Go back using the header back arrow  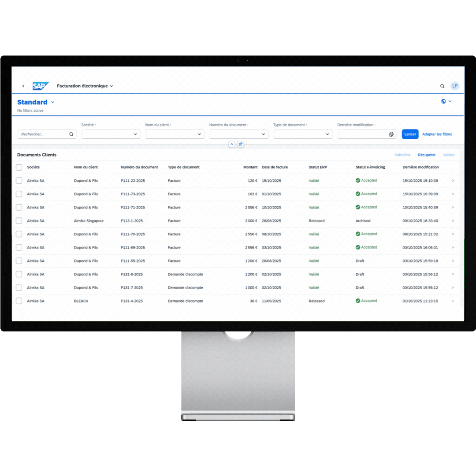(x=23, y=86)
